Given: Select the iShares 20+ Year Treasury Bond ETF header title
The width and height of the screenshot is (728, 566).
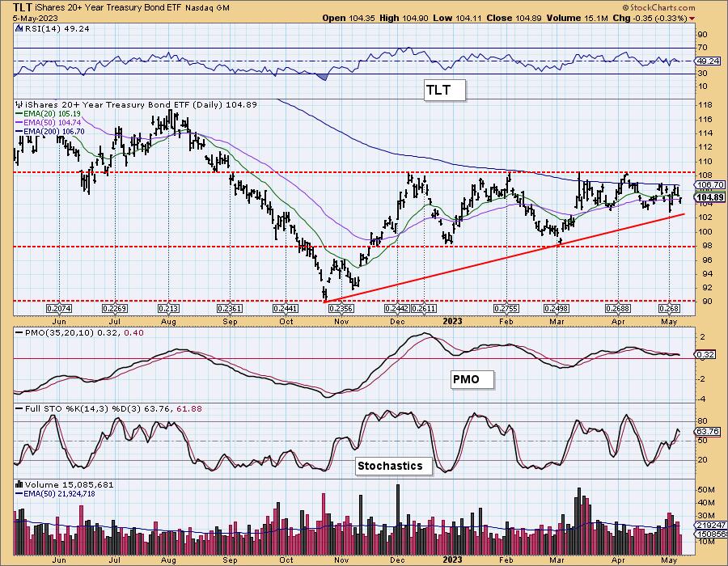Looking at the screenshot, I should (108, 7).
